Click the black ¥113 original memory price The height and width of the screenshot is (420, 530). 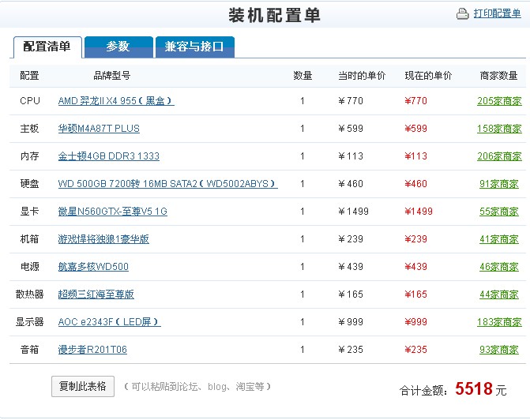[x=351, y=156]
